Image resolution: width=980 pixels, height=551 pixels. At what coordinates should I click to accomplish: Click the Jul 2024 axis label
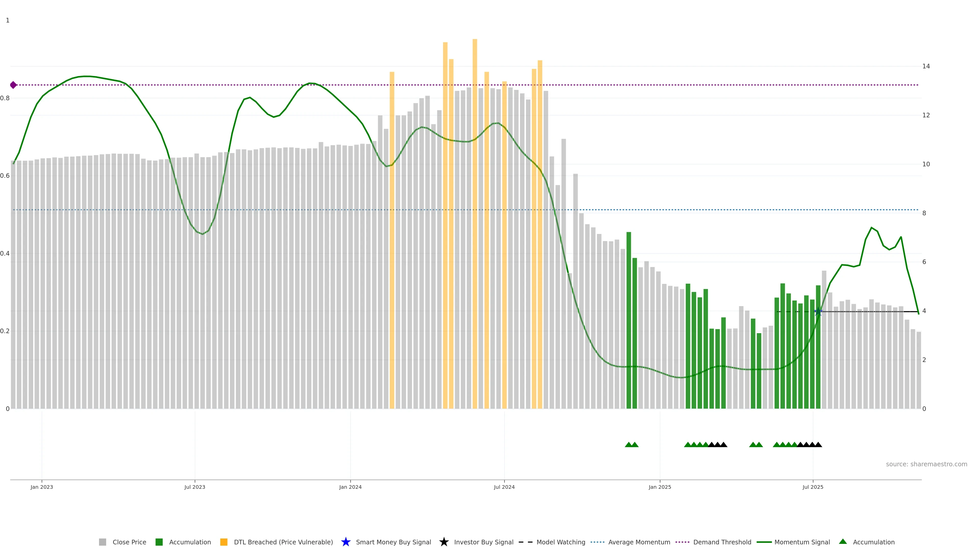click(504, 487)
